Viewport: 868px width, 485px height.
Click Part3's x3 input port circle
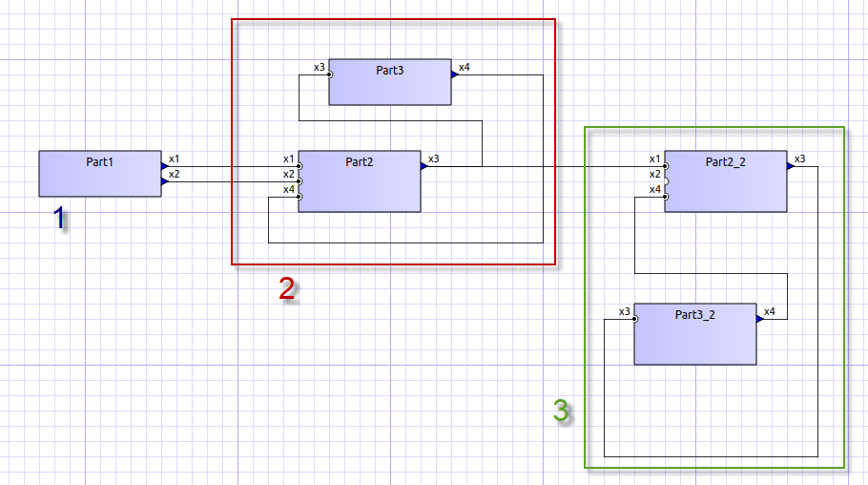pos(329,74)
